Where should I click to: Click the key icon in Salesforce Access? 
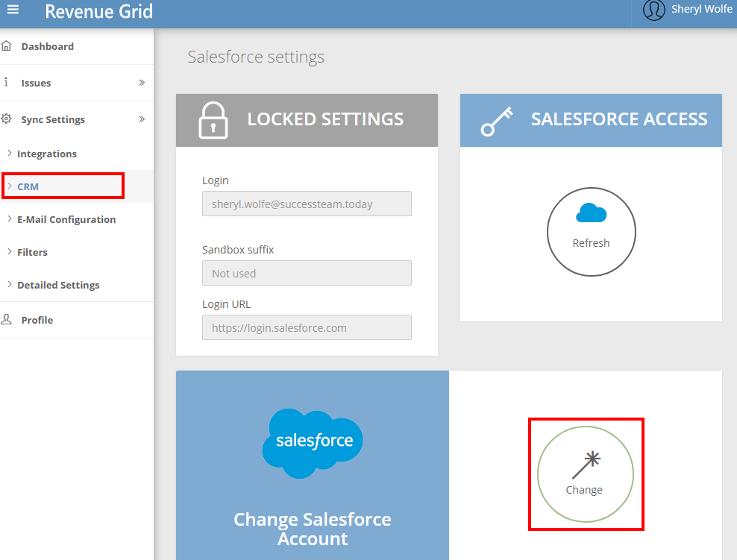(496, 122)
